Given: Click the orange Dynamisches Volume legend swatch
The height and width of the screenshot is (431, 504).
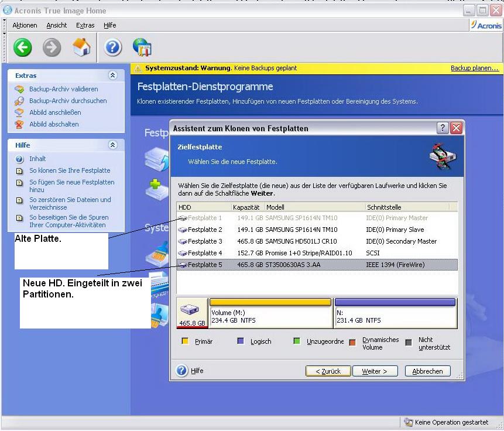Looking at the screenshot, I should click(352, 342).
